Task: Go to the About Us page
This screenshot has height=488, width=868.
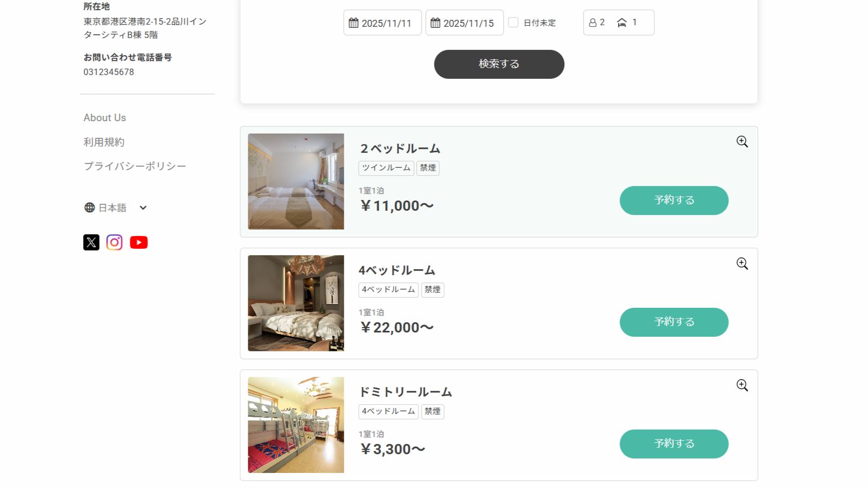Action: click(105, 117)
